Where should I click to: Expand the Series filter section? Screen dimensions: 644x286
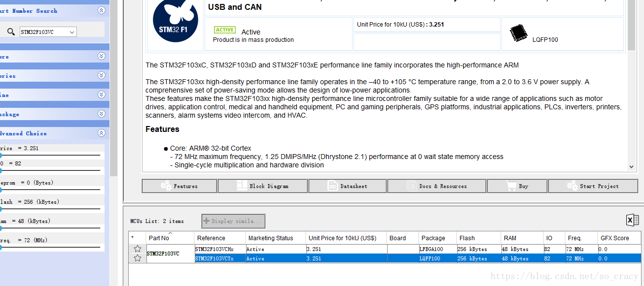coord(102,75)
